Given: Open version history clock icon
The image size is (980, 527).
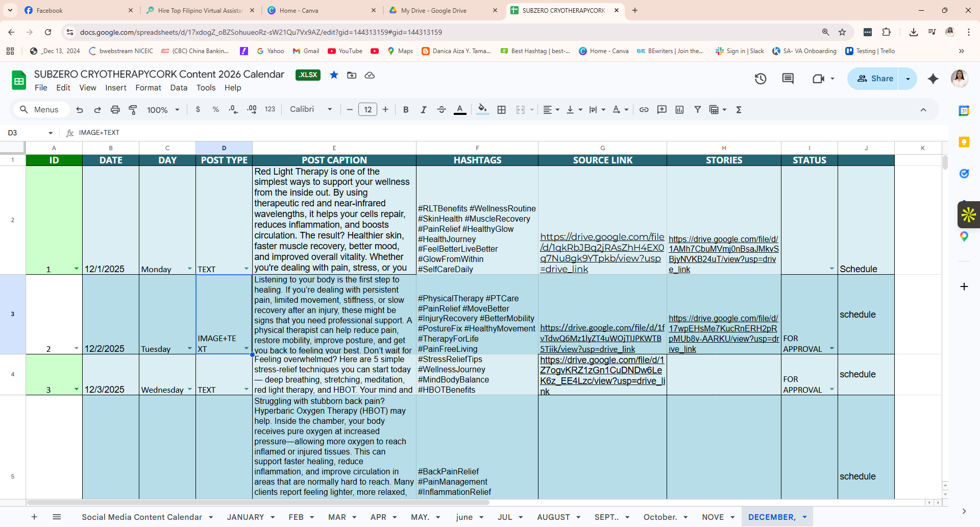Looking at the screenshot, I should pyautogui.click(x=761, y=79).
